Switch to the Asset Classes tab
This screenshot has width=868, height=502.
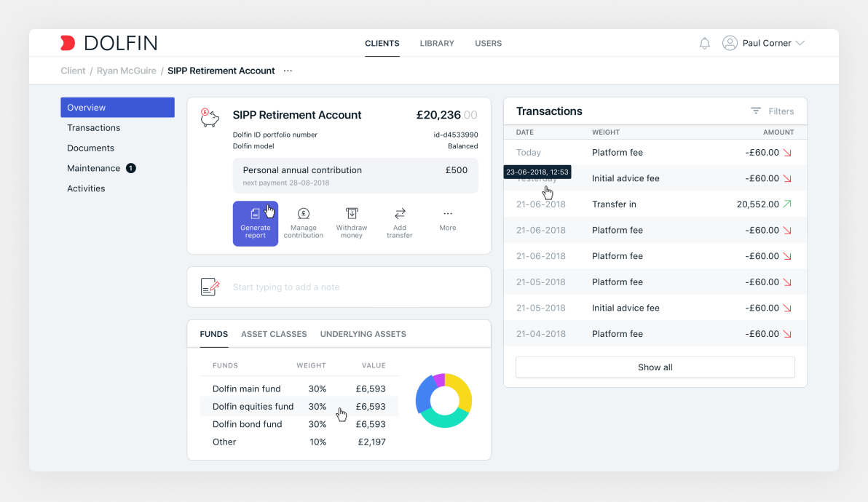[x=274, y=334]
